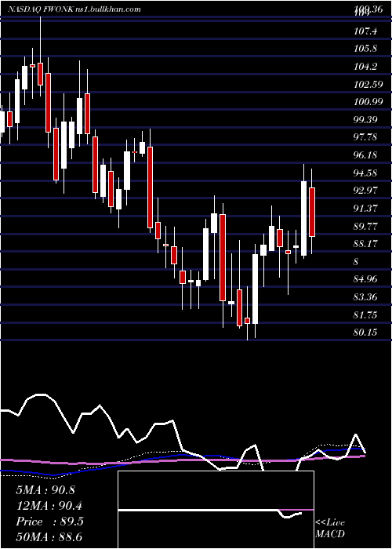
Task: Click the 5MA : 90.8 value
Action: 45,490
